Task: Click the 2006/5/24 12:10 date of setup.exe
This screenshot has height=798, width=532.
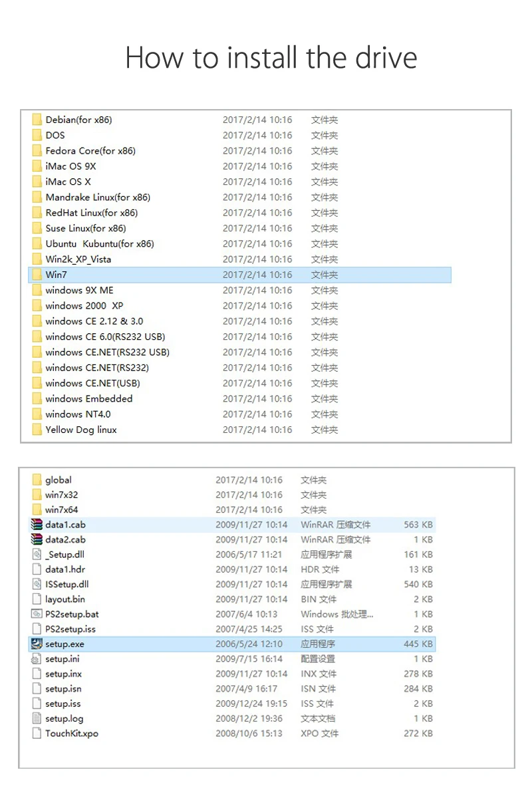Action: tap(249, 644)
